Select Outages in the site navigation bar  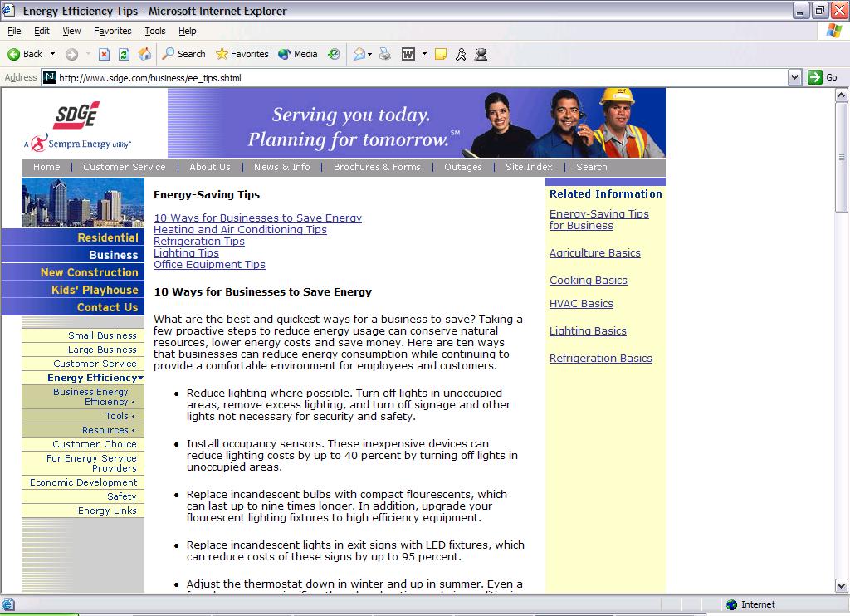click(462, 167)
